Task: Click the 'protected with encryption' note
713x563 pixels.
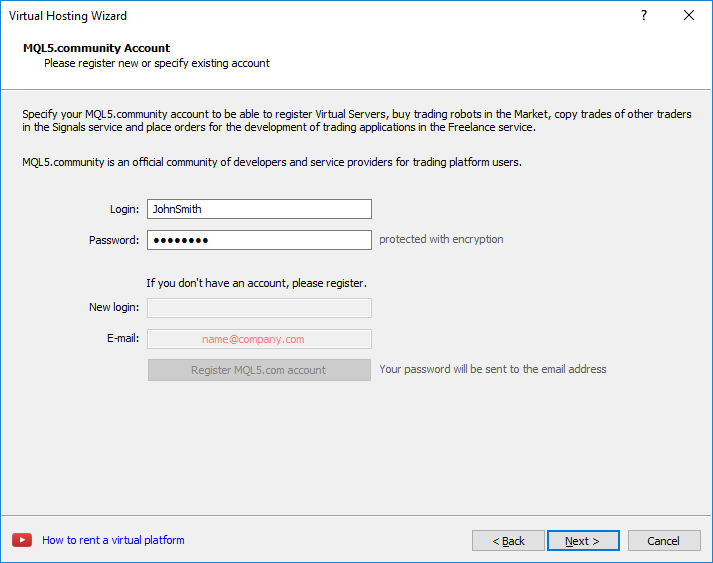Action: 441,239
